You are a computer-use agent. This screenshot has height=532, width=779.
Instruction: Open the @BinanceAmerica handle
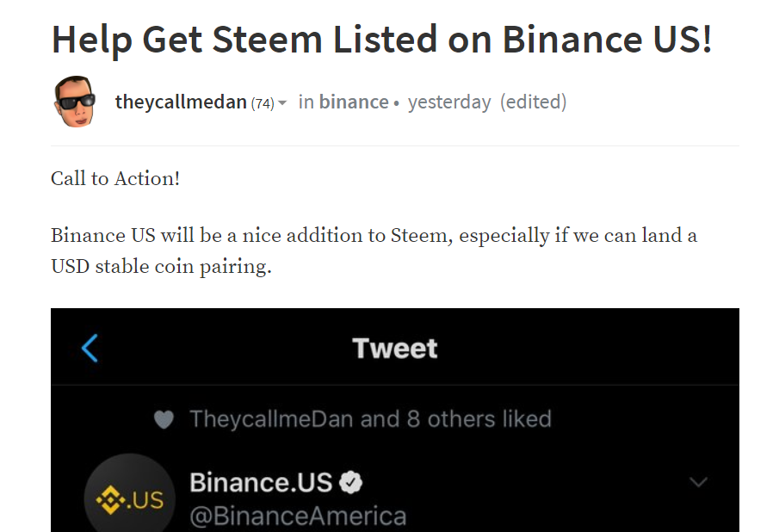(x=298, y=517)
